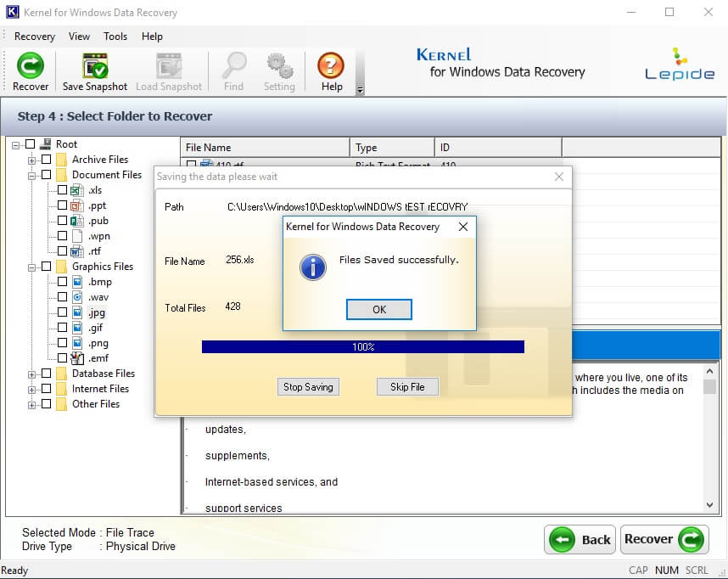The width and height of the screenshot is (728, 579).
Task: Select the .png image type icon
Action: (77, 343)
